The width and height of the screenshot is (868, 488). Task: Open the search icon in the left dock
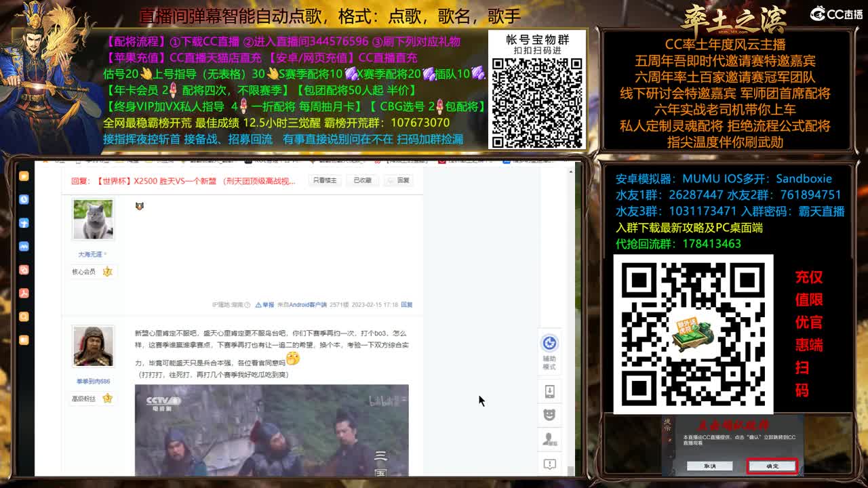click(24, 317)
